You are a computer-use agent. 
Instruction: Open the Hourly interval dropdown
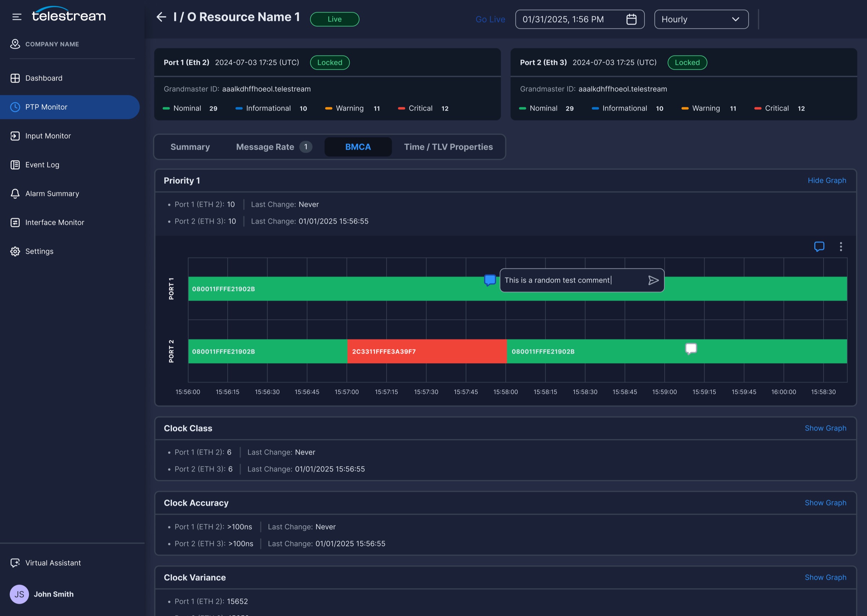tap(701, 19)
